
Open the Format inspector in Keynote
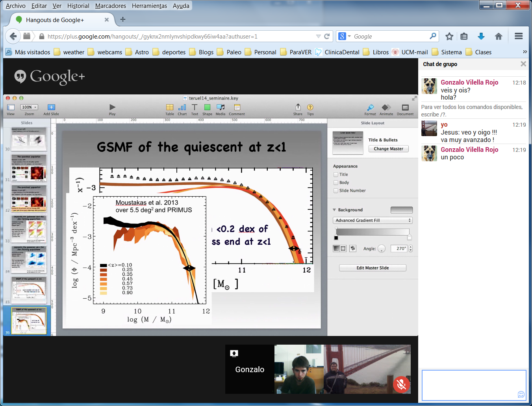(x=370, y=107)
